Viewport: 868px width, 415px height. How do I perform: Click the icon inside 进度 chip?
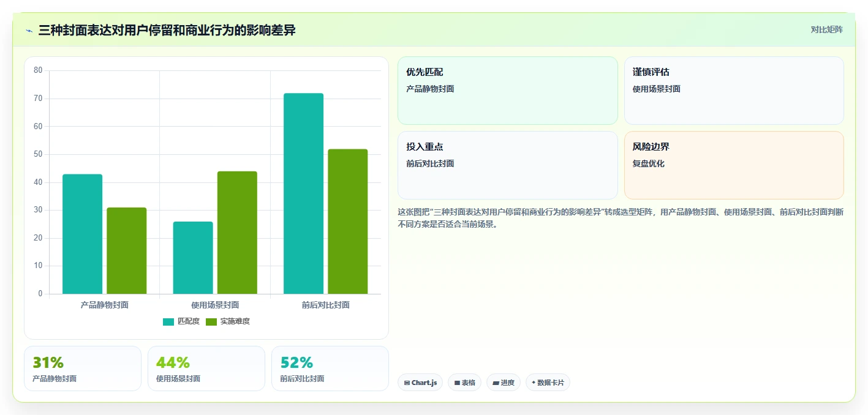tap(496, 383)
